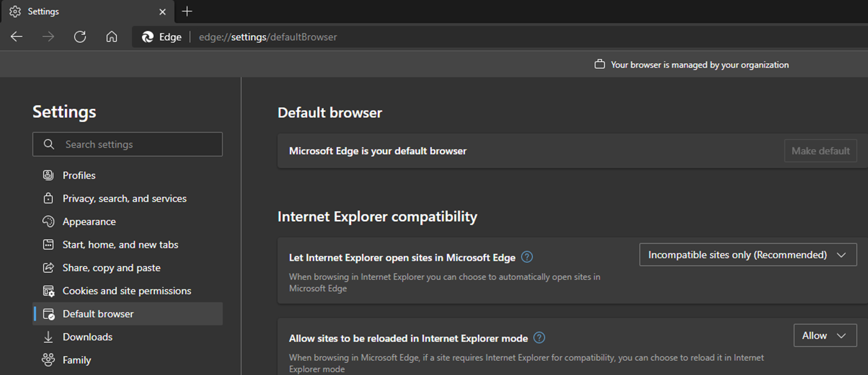Image resolution: width=868 pixels, height=375 pixels.
Task: Click the Edge logo in address bar
Action: (x=147, y=37)
